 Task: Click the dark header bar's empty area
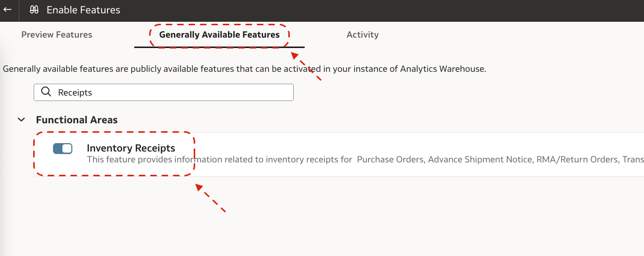coord(381,10)
